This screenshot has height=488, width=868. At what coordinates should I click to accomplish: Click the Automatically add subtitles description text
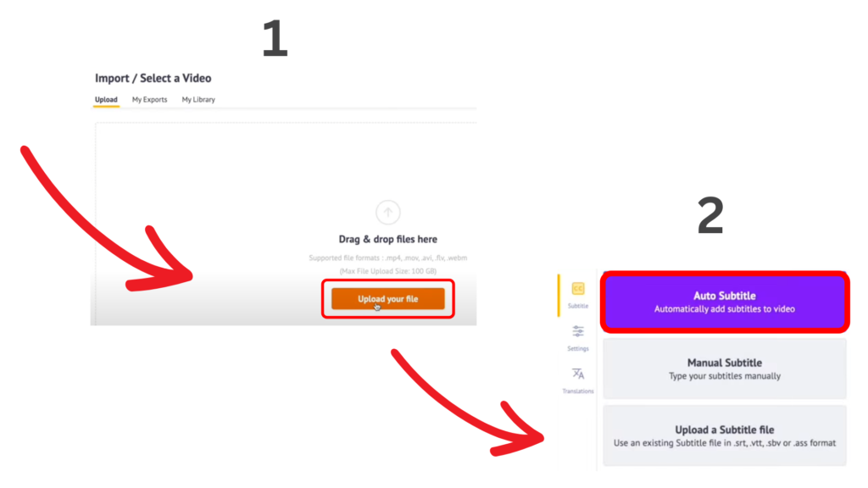tap(725, 308)
